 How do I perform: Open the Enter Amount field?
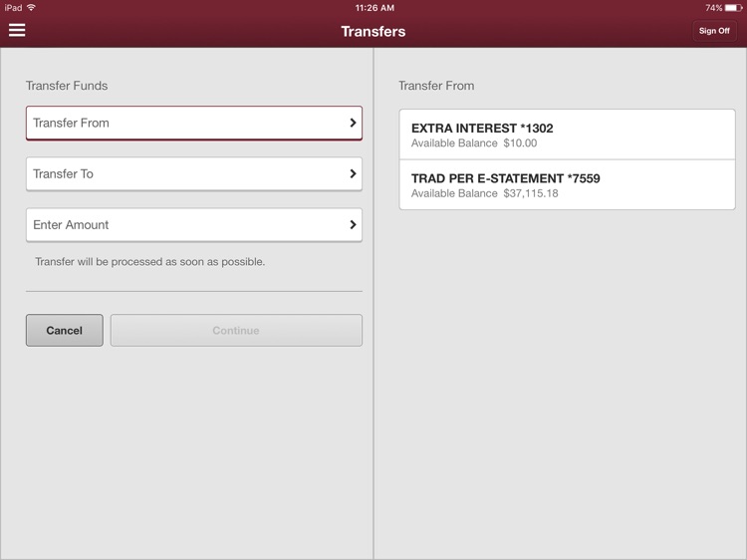[x=194, y=225]
